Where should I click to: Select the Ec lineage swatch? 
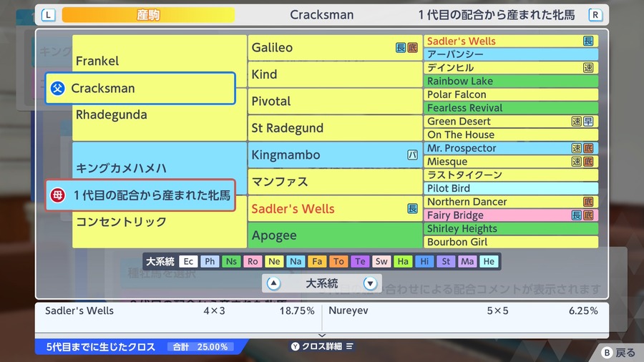188,261
